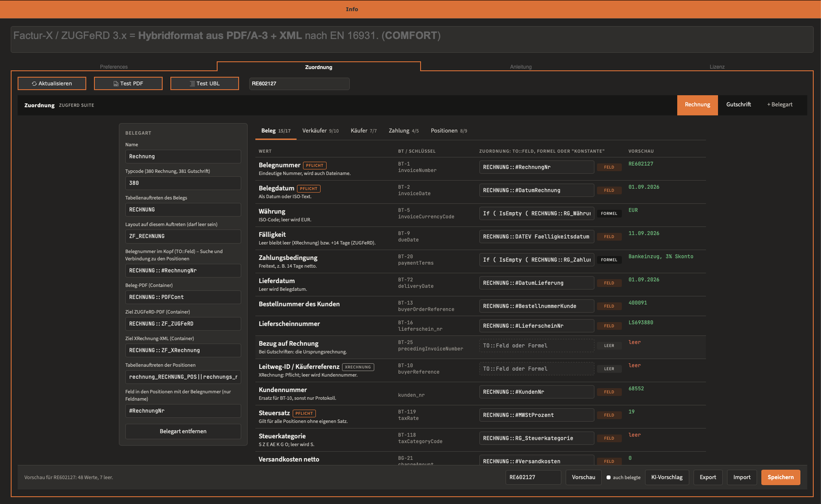The image size is (821, 504).
Task: Click Belegart entfernen button
Action: click(x=183, y=431)
